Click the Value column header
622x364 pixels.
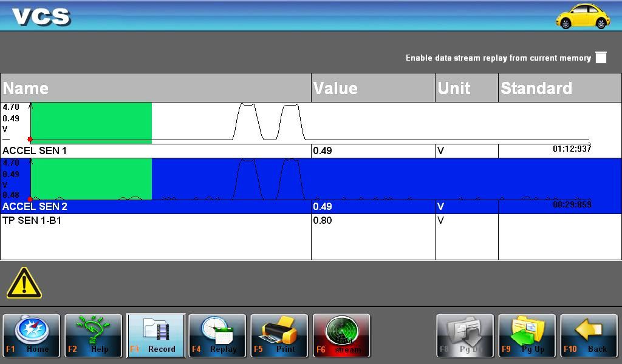coord(374,88)
